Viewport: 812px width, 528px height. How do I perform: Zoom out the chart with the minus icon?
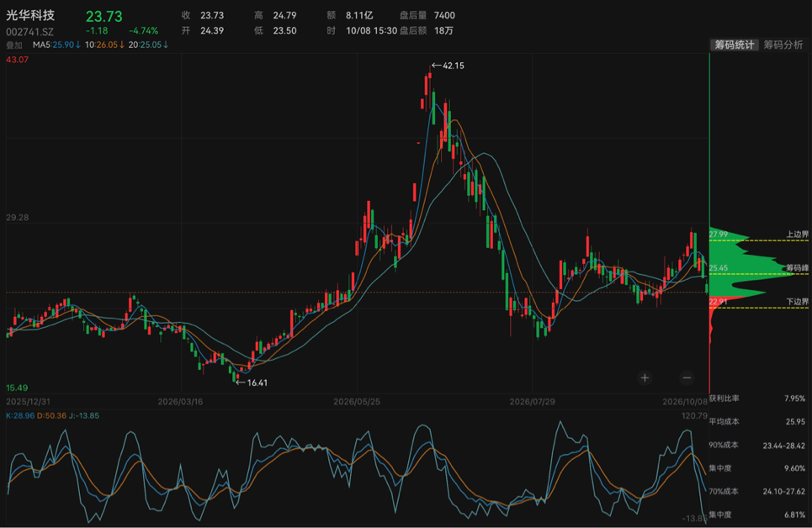(687, 378)
